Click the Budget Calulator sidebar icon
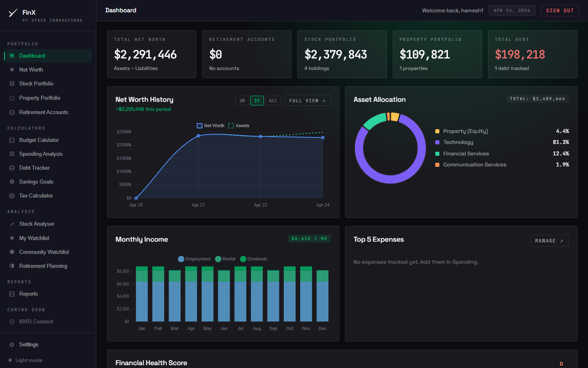 (x=12, y=140)
